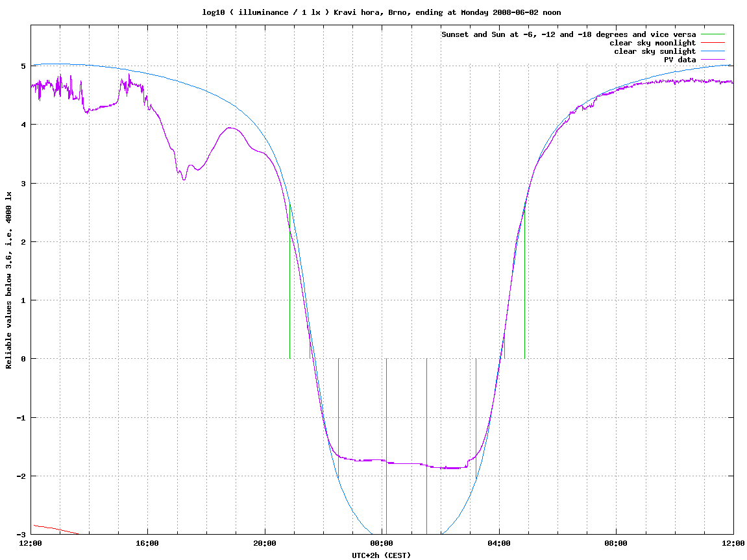
Task: Click the x-axis tick label 04:00
Action: (x=499, y=543)
